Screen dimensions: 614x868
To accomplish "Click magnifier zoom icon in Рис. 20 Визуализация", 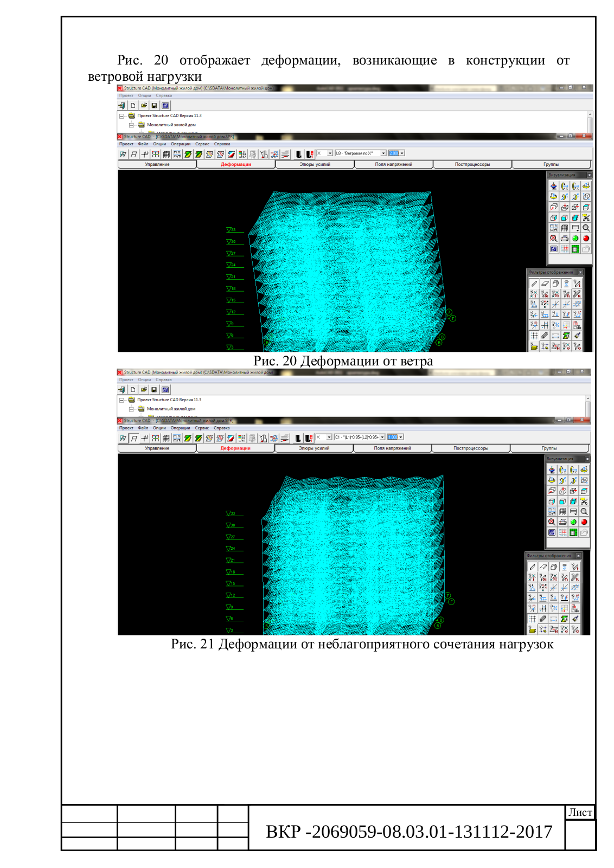I will point(586,228).
